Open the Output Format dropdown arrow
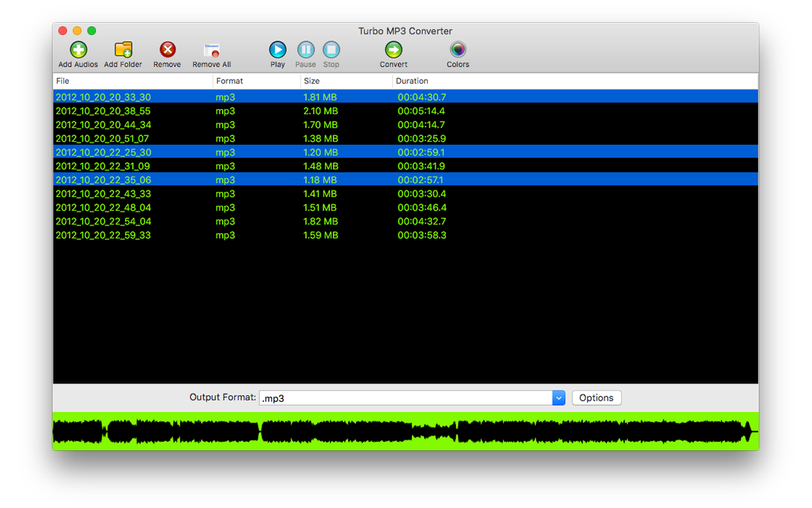Image resolution: width=812 pixels, height=508 pixels. click(558, 398)
